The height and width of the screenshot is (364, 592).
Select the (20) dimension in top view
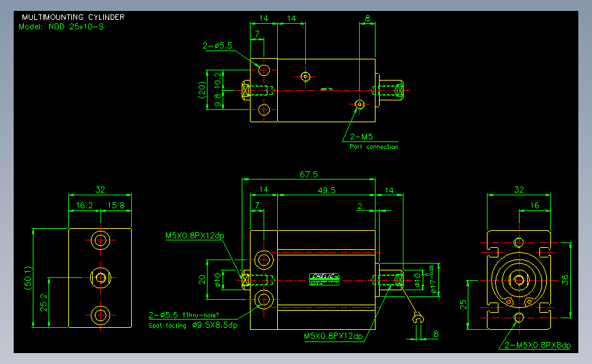[202, 90]
